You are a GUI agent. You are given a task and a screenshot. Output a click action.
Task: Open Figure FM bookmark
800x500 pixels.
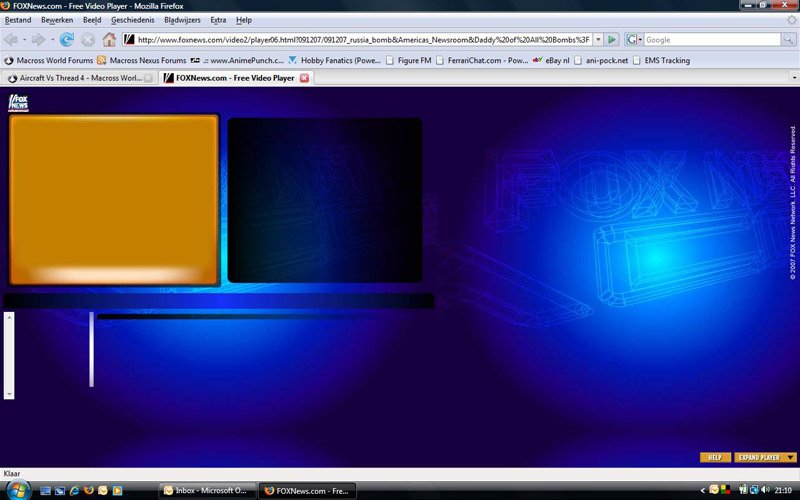(409, 60)
